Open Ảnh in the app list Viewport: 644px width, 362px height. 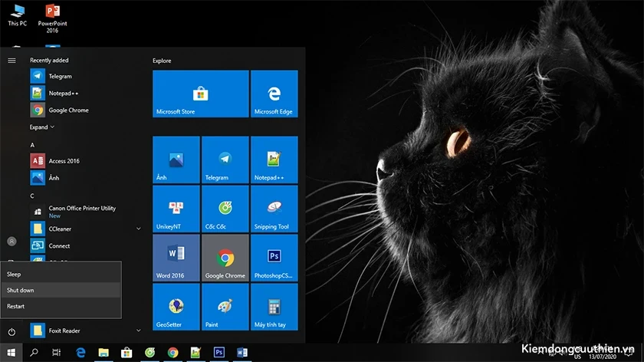pos(86,178)
